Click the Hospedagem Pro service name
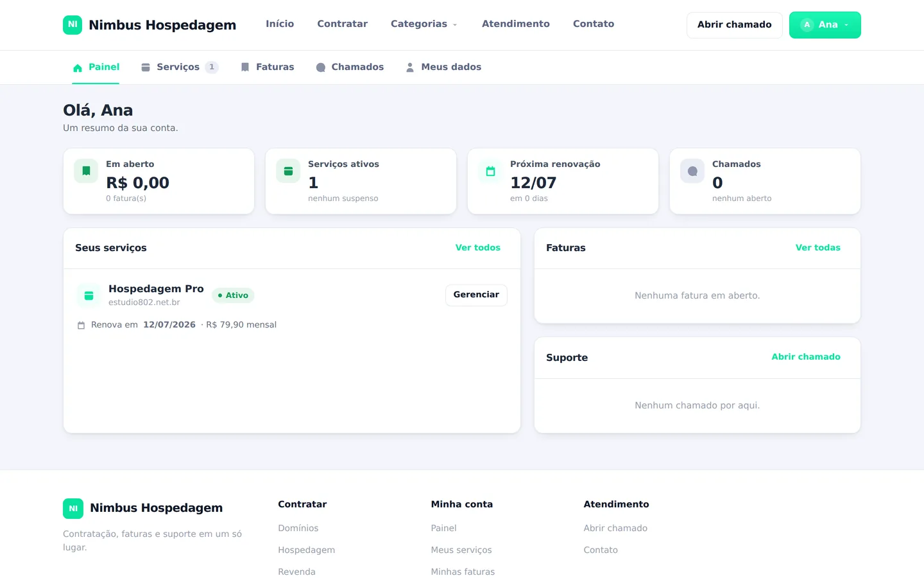Viewport: 924px width, 578px height. (x=156, y=289)
